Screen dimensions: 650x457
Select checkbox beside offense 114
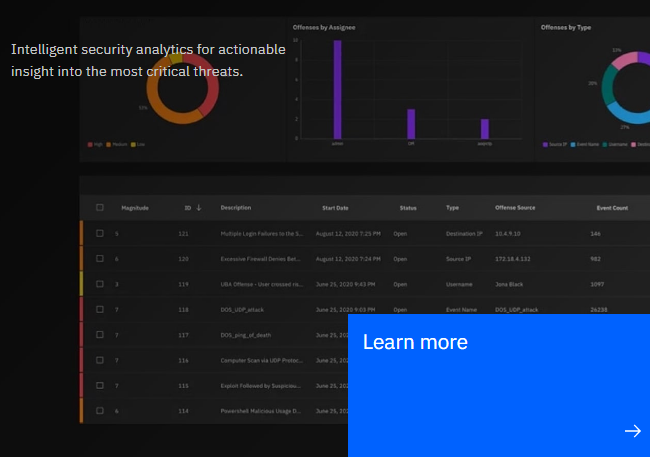coord(100,411)
